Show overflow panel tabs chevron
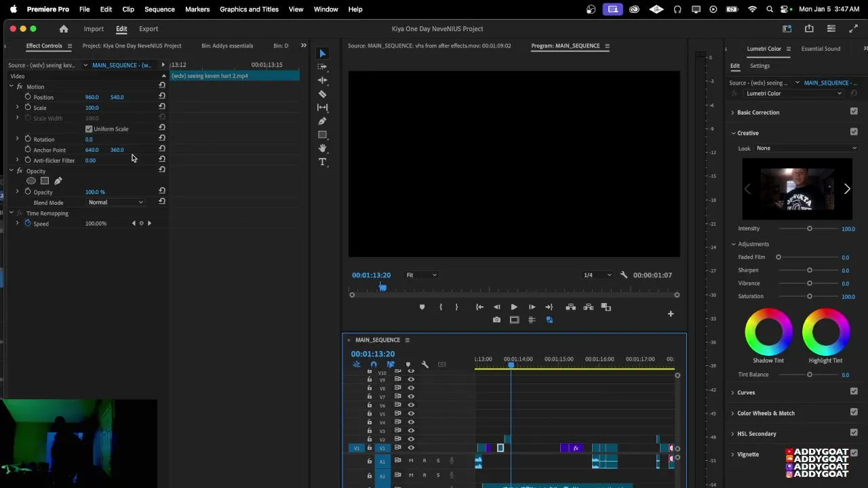 (x=303, y=45)
